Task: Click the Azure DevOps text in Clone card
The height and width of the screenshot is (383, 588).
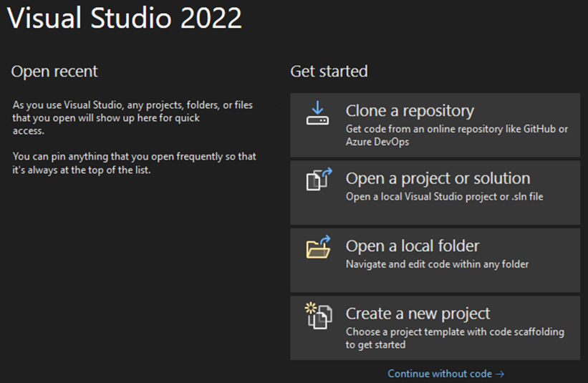Action: tap(377, 142)
